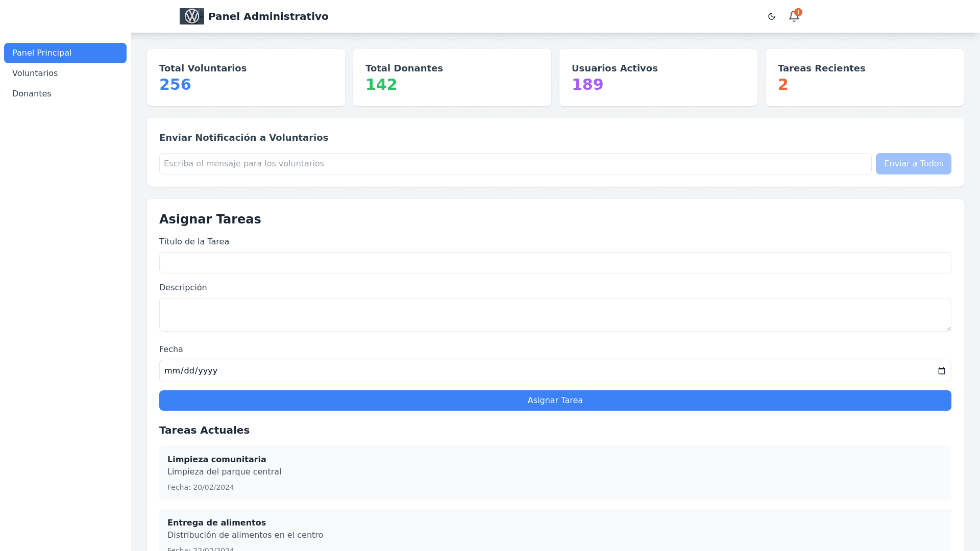Open the date picker calendar icon

(x=941, y=371)
